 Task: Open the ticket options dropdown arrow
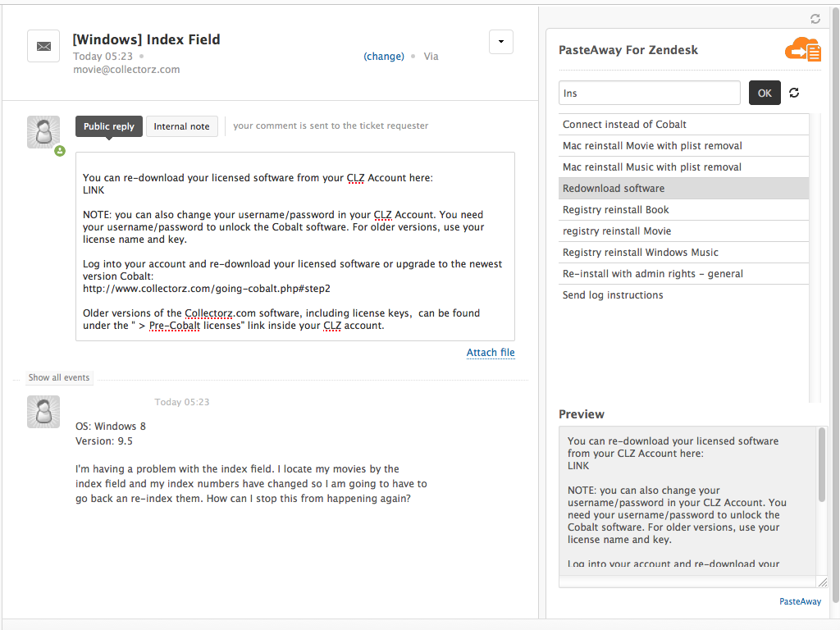[x=501, y=42]
